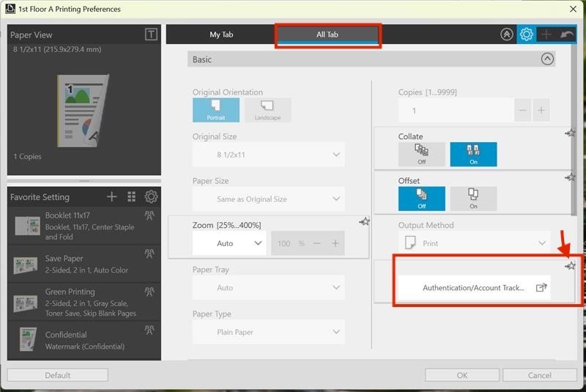Increase zoom percentage with plus
The height and width of the screenshot is (392, 586).
[335, 243]
